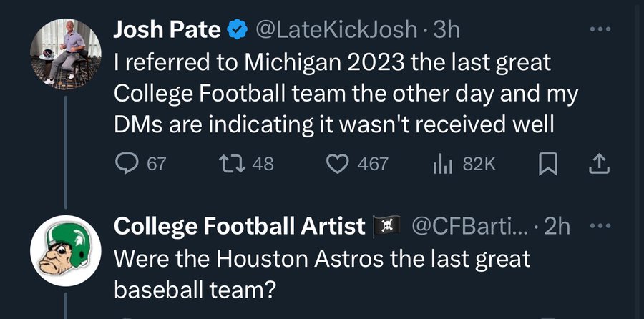Open the reply text about Houston Astros
The width and height of the screenshot is (644, 319).
click(x=322, y=274)
